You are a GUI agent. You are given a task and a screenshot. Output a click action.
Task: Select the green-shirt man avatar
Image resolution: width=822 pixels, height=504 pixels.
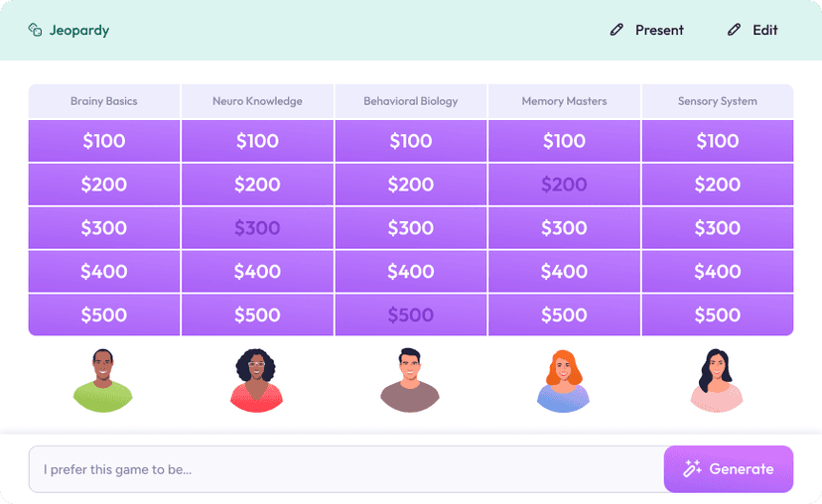coord(103,380)
